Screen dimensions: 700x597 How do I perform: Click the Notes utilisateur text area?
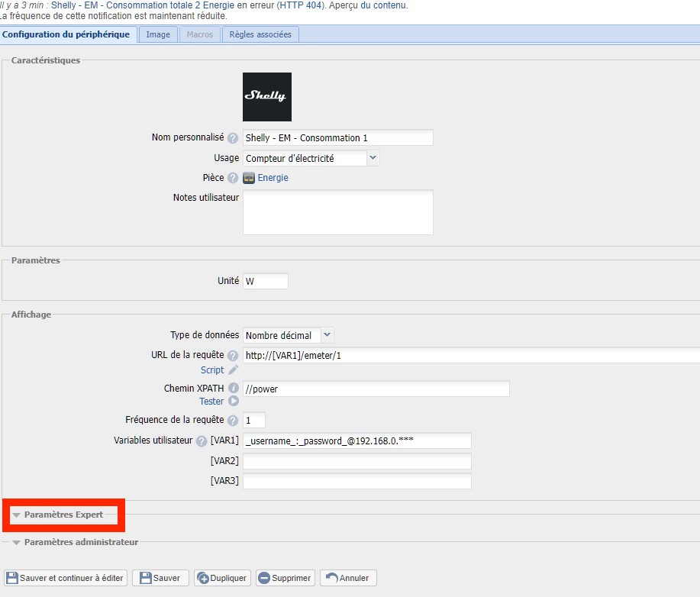point(337,212)
